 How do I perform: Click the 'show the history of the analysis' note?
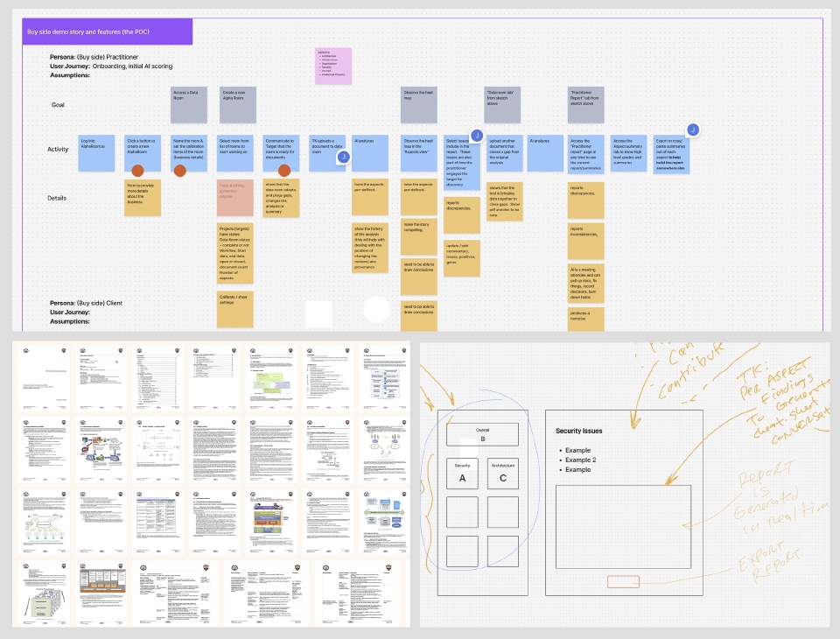(370, 249)
